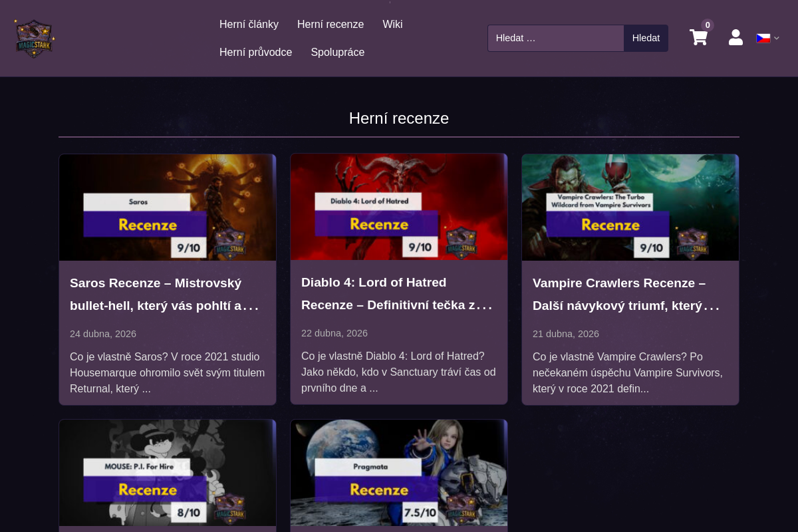
Task: Open the Vampire Crawlers review thumbnail image
Action: (x=630, y=207)
